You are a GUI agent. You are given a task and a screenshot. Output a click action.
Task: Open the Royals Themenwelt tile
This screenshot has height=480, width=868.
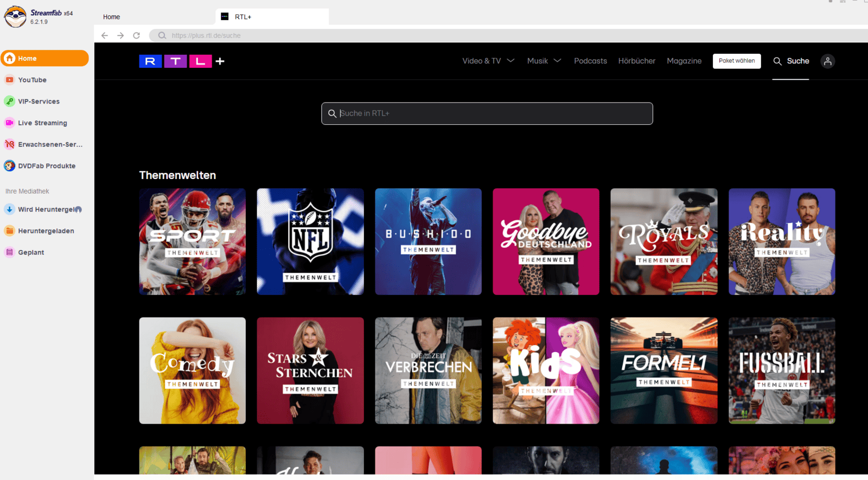click(664, 241)
